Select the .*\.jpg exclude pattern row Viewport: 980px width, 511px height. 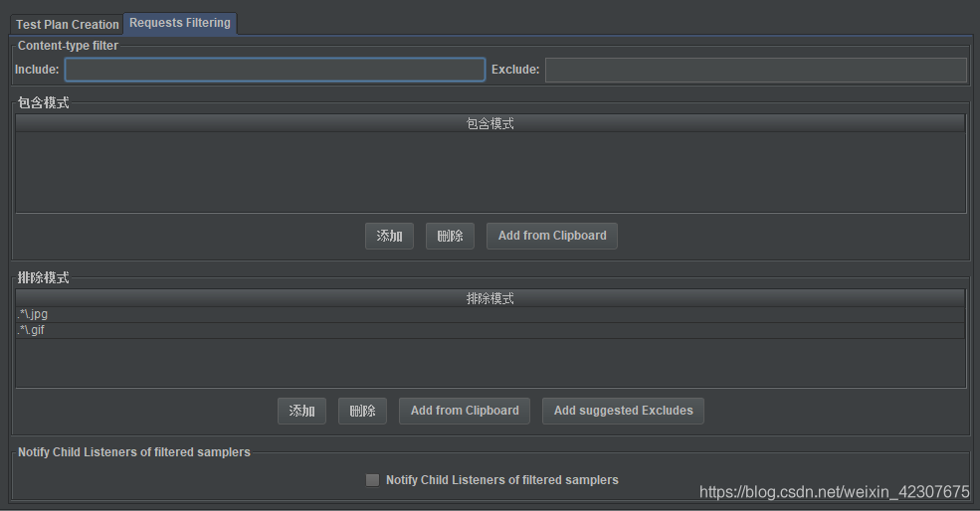pos(490,314)
